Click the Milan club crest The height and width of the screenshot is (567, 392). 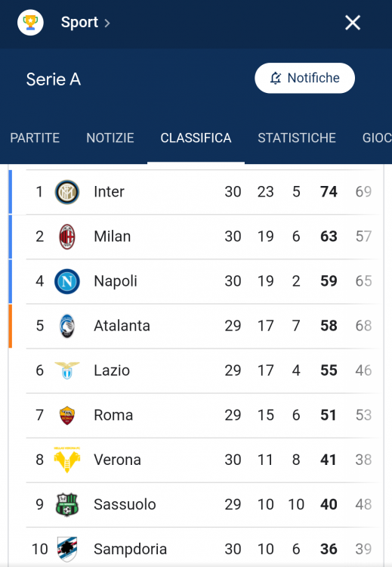tap(66, 237)
